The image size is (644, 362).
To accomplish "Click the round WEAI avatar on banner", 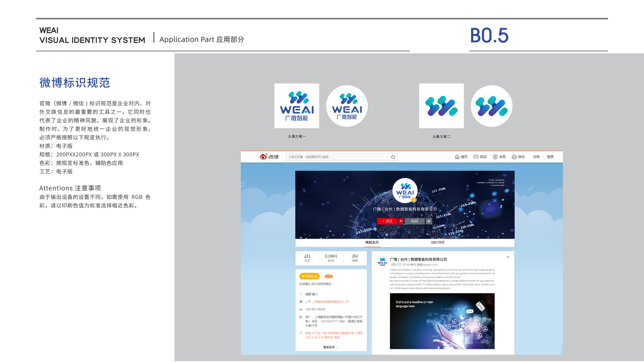I will point(405,190).
